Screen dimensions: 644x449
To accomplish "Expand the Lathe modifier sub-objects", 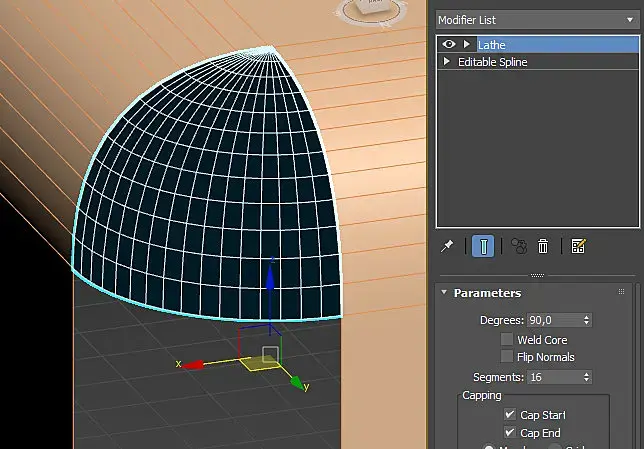I will coord(467,44).
